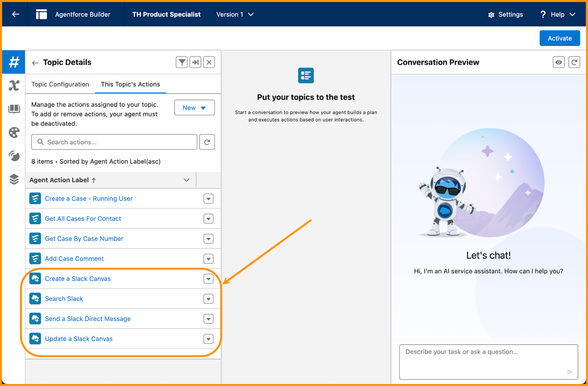Toggle the Conversation Preview eye icon
Image resolution: width=588 pixels, height=386 pixels.
pyautogui.click(x=559, y=62)
